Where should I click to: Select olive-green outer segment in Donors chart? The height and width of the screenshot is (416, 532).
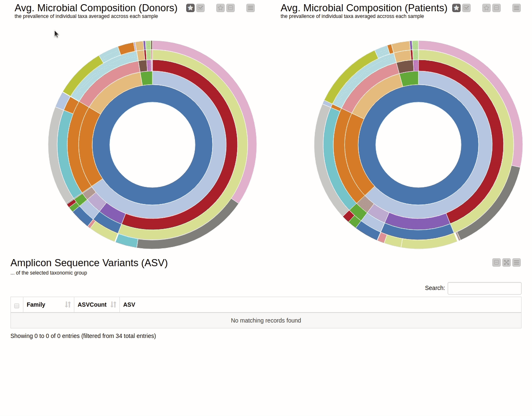tap(82, 75)
